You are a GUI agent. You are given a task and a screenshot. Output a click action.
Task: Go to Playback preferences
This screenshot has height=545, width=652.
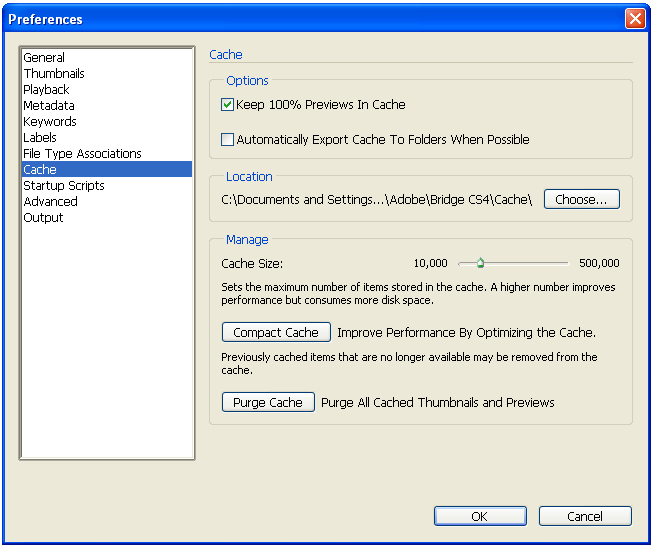click(46, 90)
